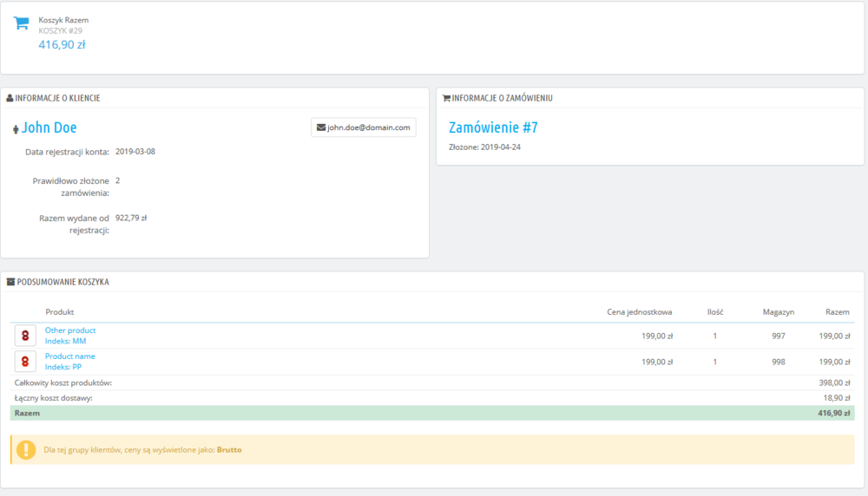Viewport: 868px width, 496px height.
Task: Click the yellow warning exclamation icon
Action: pyautogui.click(x=26, y=449)
